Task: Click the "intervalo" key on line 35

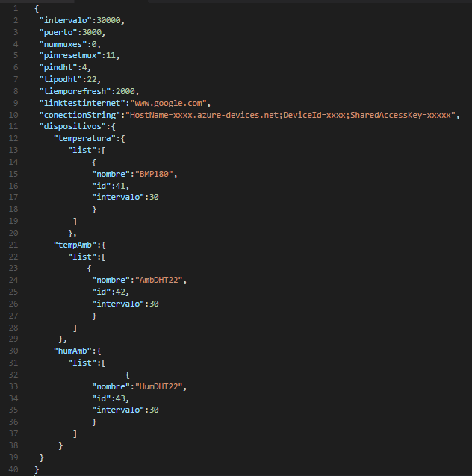Action: click(118, 410)
